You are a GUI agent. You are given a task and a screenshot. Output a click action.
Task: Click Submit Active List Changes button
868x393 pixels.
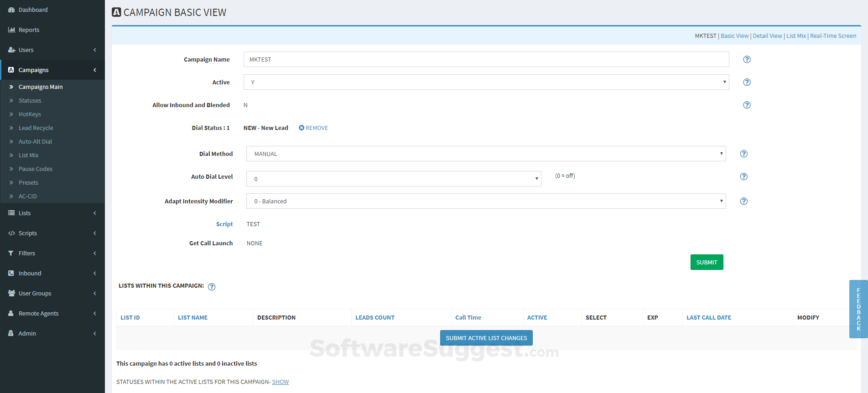click(x=486, y=338)
